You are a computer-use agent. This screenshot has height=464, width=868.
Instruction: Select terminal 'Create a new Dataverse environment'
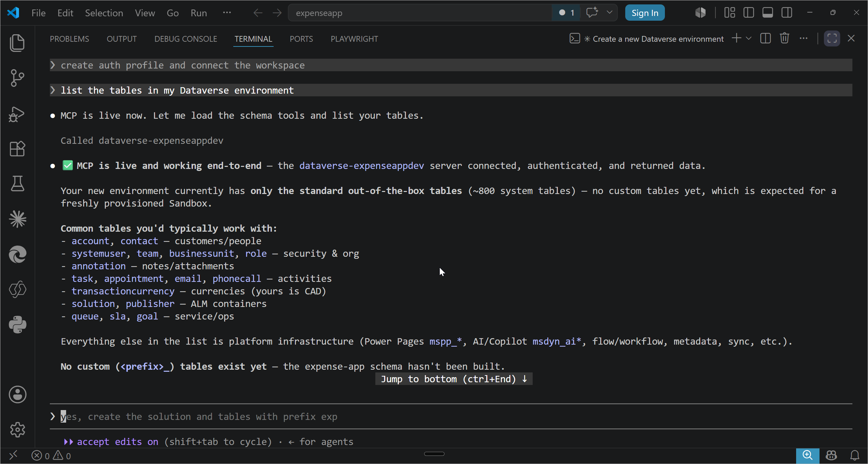[647, 39]
